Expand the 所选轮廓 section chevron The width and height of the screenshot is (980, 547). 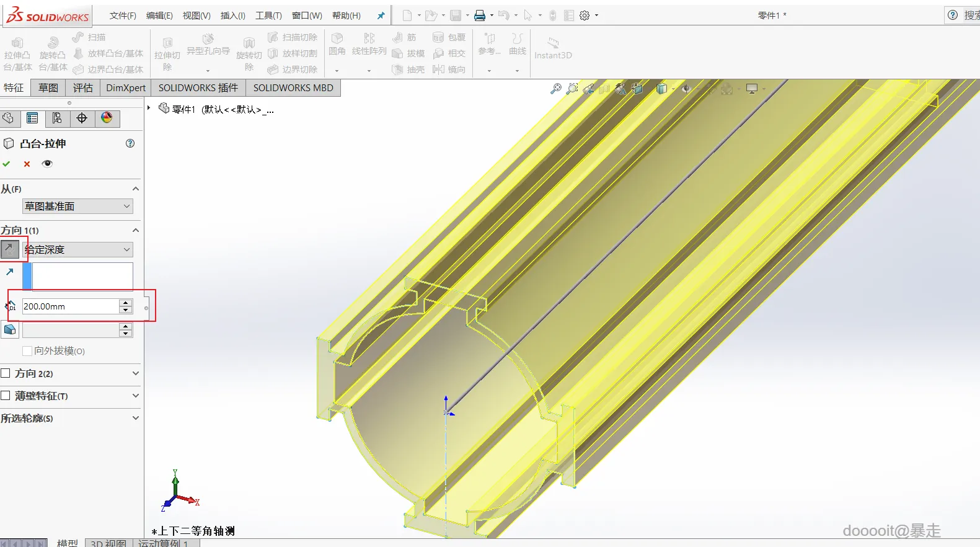pos(136,418)
